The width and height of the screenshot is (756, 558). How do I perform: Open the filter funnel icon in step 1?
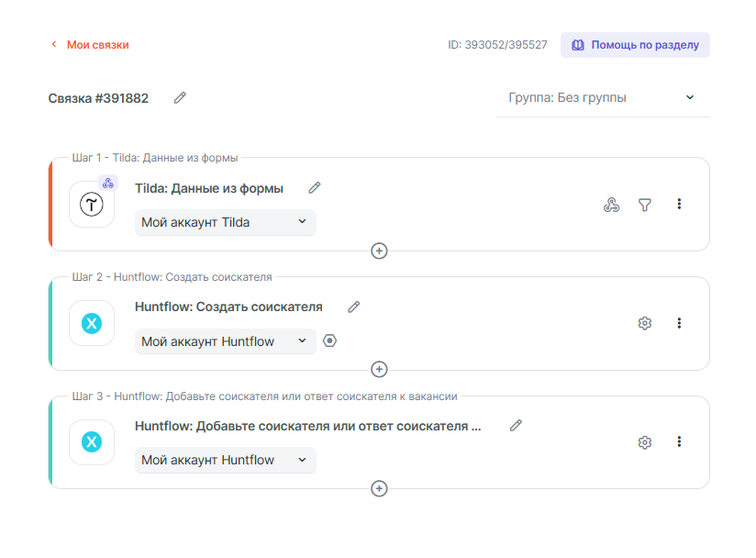645,205
